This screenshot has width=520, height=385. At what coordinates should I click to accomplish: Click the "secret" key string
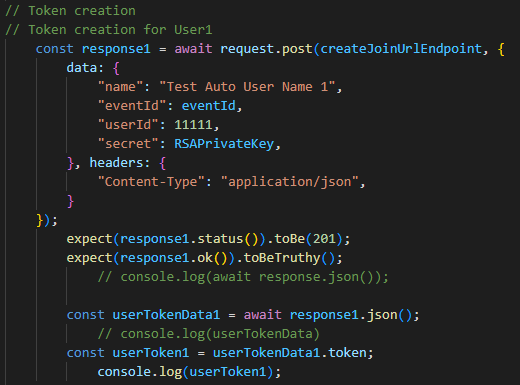coord(128,144)
